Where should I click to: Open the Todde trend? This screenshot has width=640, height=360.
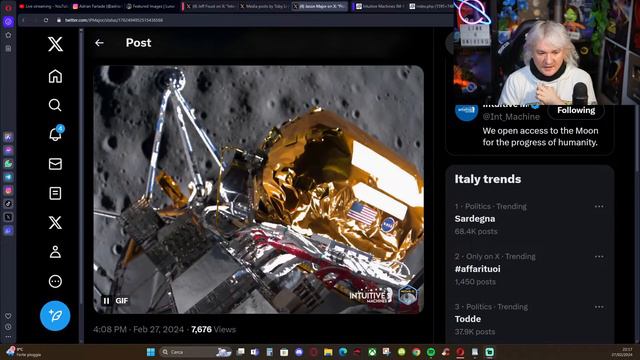[x=468, y=319]
